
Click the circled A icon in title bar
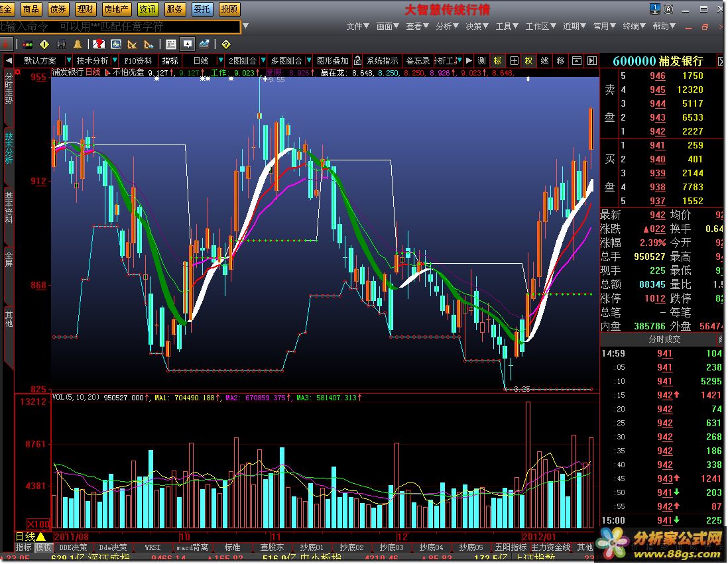coord(668,9)
